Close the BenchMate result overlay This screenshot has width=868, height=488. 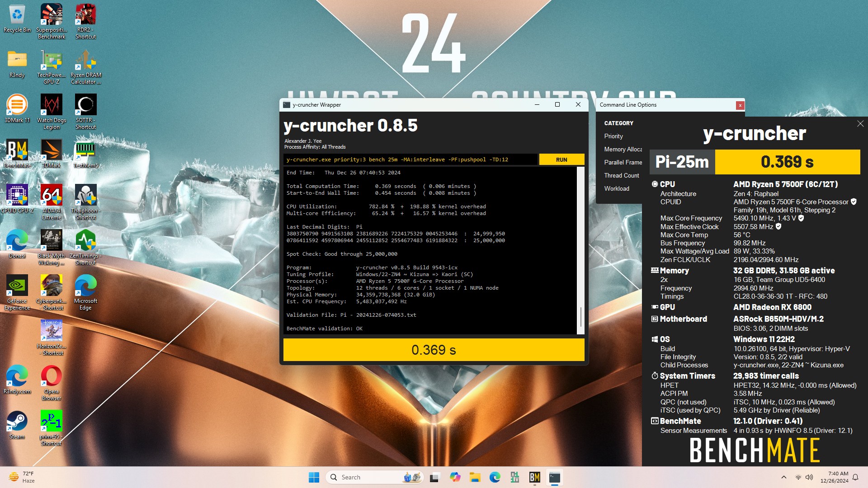click(x=860, y=123)
